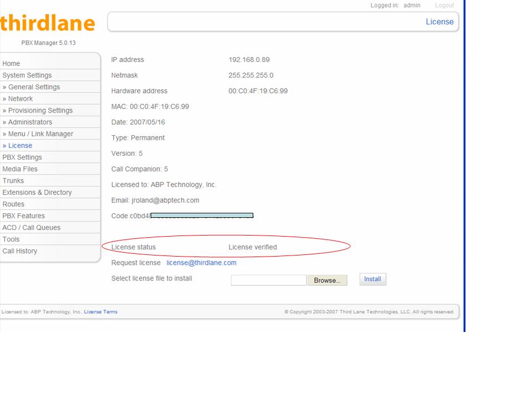This screenshot has width=532, height=399.
Task: Open the License Terms link in footer
Action: click(x=101, y=312)
